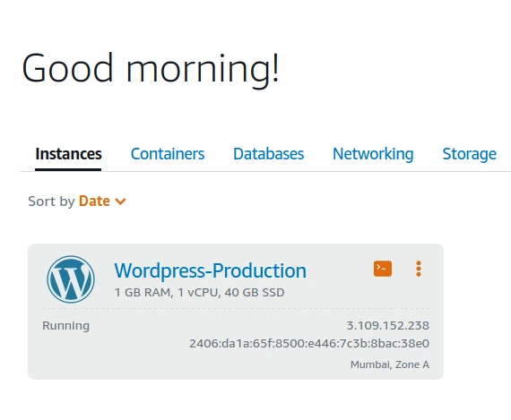
Task: Click the IPv4 address 3.109.152.238
Action: point(388,326)
